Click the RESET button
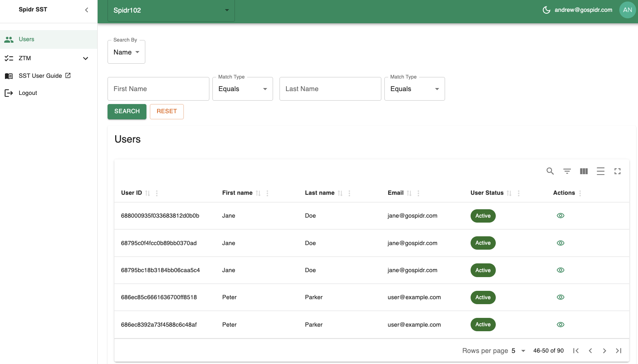638x364 pixels. [167, 112]
